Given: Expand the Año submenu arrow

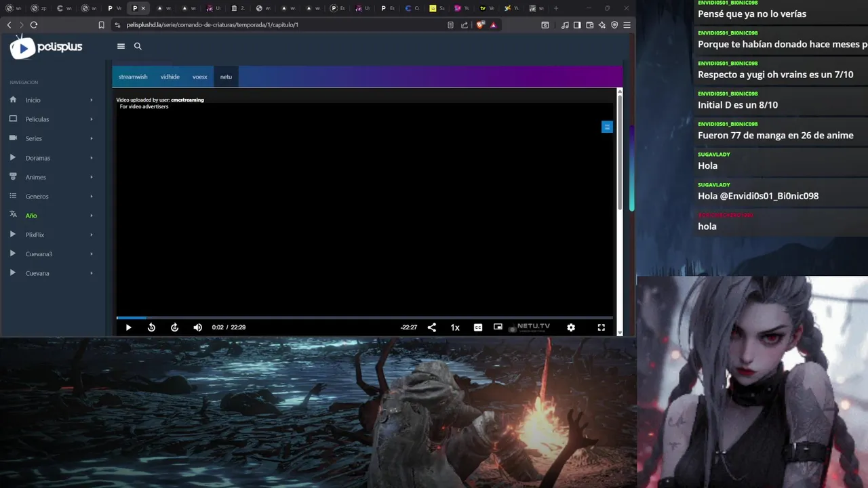Looking at the screenshot, I should point(92,216).
